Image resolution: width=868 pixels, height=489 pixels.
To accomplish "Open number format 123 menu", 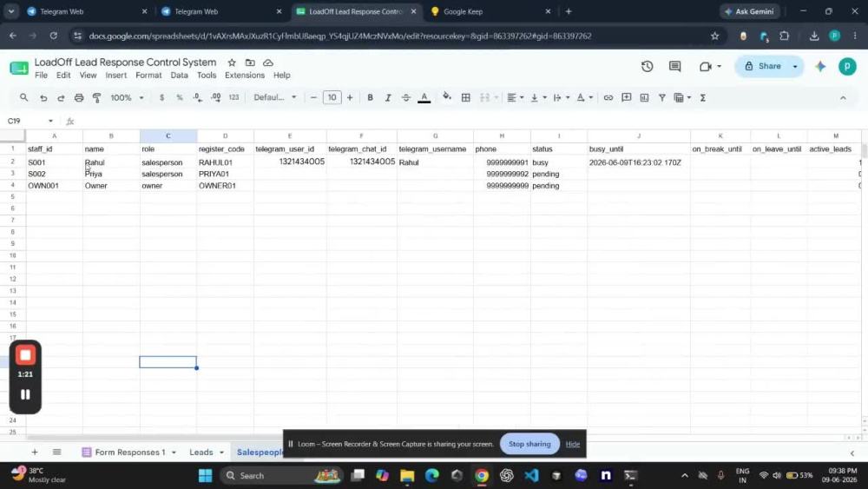I will (x=233, y=97).
